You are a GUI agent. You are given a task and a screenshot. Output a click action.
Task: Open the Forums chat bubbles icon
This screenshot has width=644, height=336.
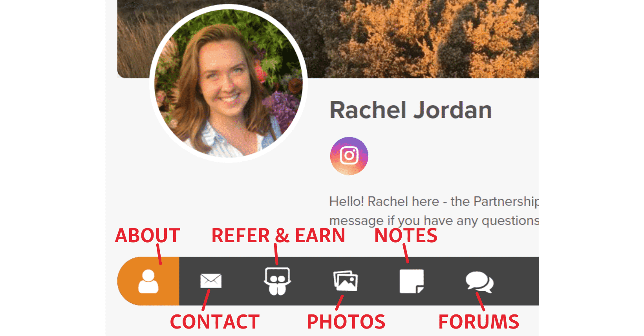(479, 282)
